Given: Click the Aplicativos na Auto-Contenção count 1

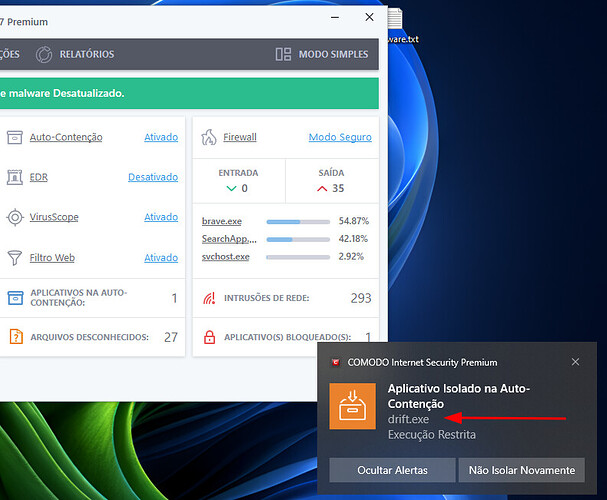Looking at the screenshot, I should (x=174, y=298).
